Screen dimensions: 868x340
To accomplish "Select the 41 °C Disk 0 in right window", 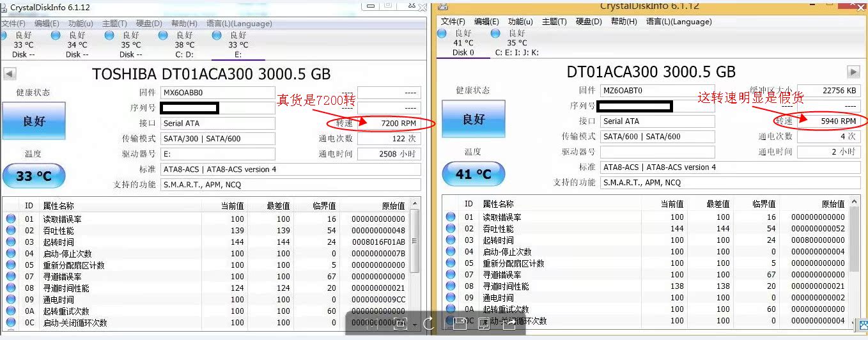I will (463, 42).
